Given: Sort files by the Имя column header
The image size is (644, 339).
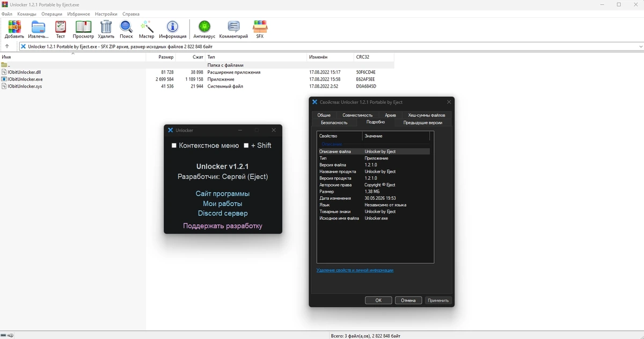Looking at the screenshot, I should pyautogui.click(x=73, y=57).
